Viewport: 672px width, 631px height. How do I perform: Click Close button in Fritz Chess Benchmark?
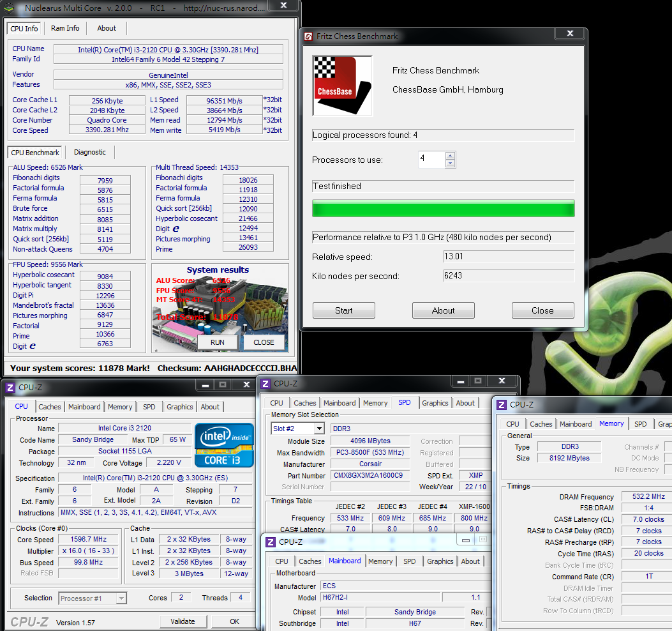542,310
